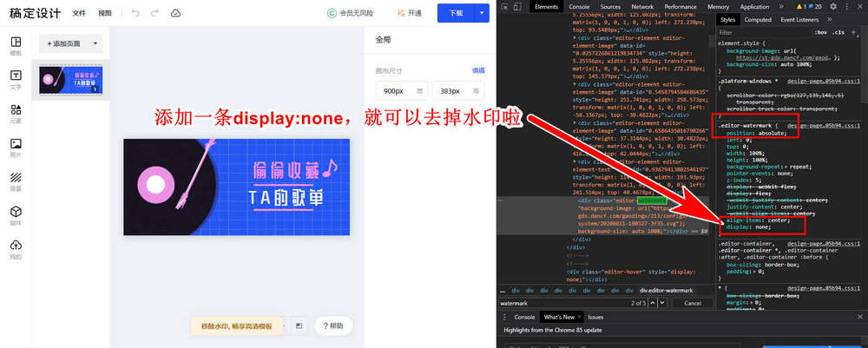Click the 编辑 canvas size link
The height and width of the screenshot is (348, 868).
tap(478, 70)
